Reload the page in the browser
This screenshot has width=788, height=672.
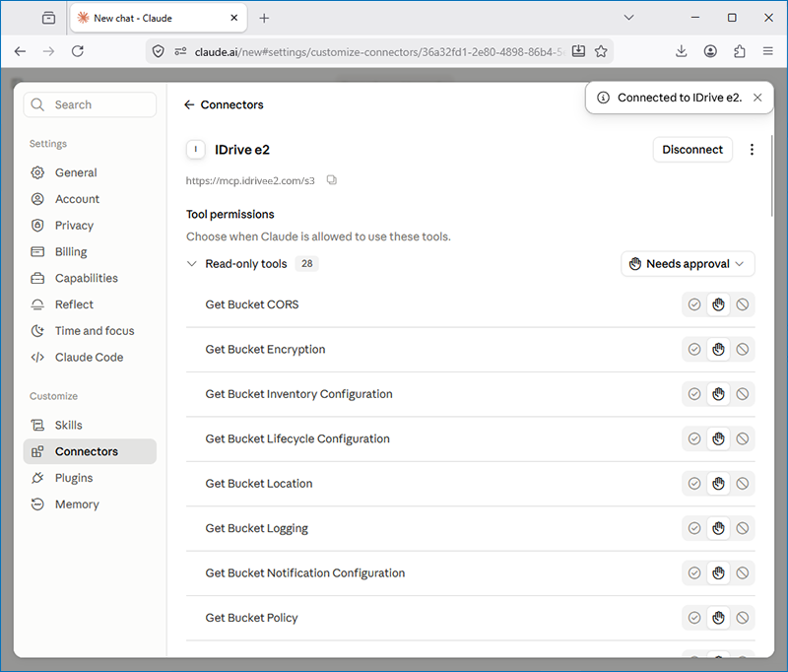[x=78, y=51]
